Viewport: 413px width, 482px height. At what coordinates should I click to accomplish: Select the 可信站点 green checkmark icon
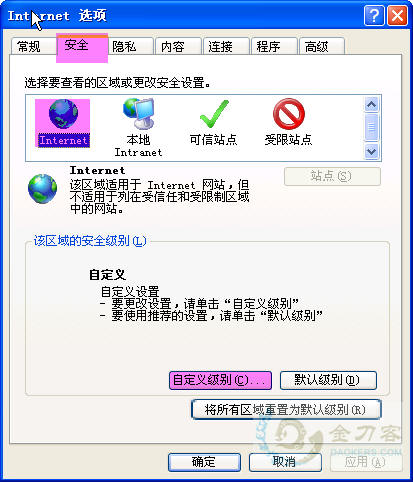(x=214, y=114)
